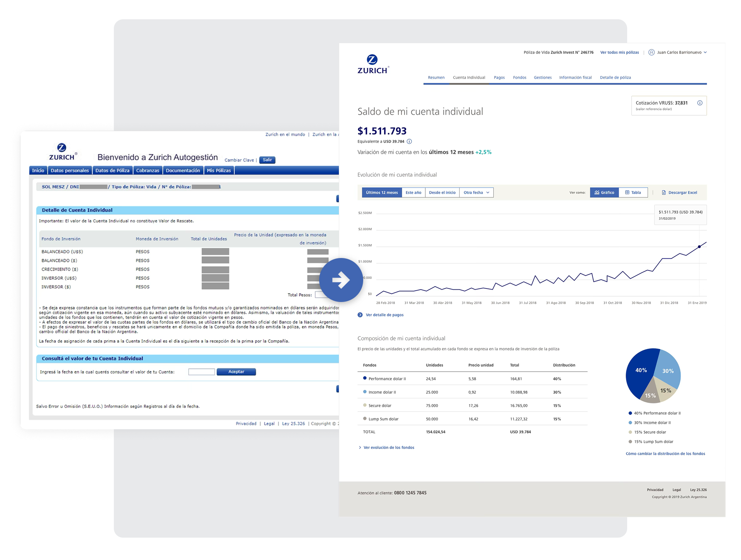Screen dimensions: 741x560
Task: Click the Descargar Excel file icon
Action: coord(664,192)
